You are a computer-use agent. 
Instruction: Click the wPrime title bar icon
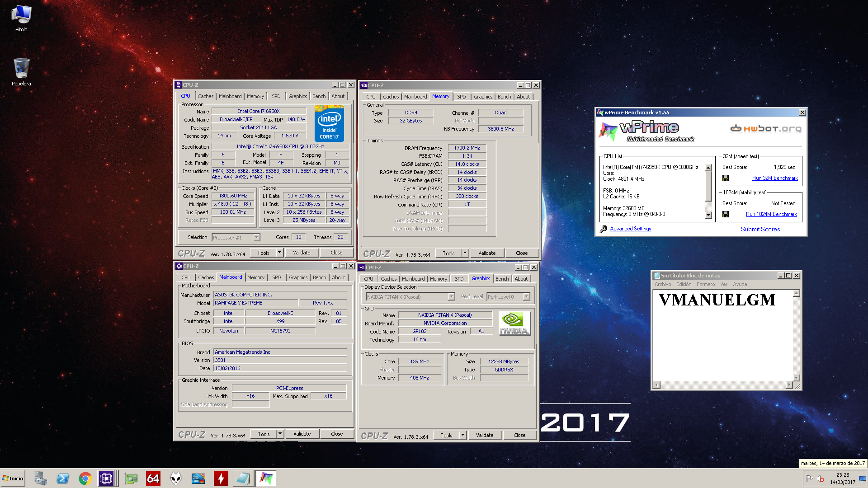point(600,113)
